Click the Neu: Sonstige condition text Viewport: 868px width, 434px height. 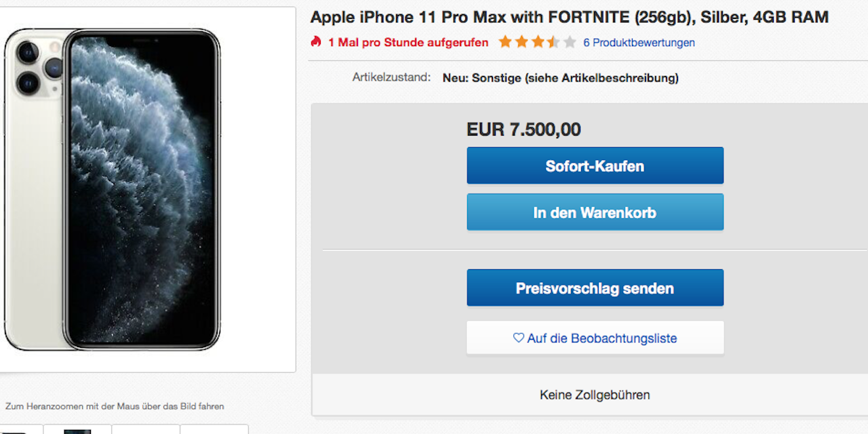[560, 78]
